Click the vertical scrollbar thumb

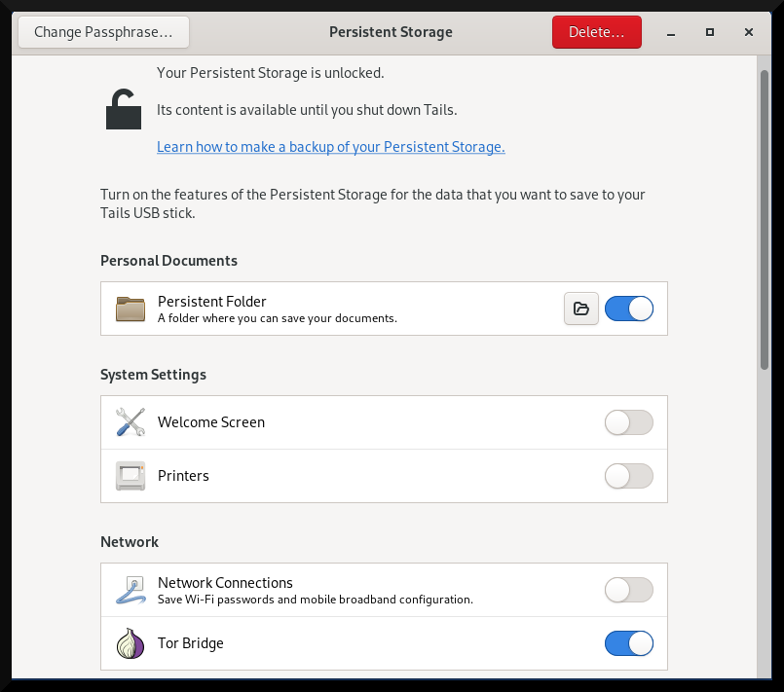(764, 220)
